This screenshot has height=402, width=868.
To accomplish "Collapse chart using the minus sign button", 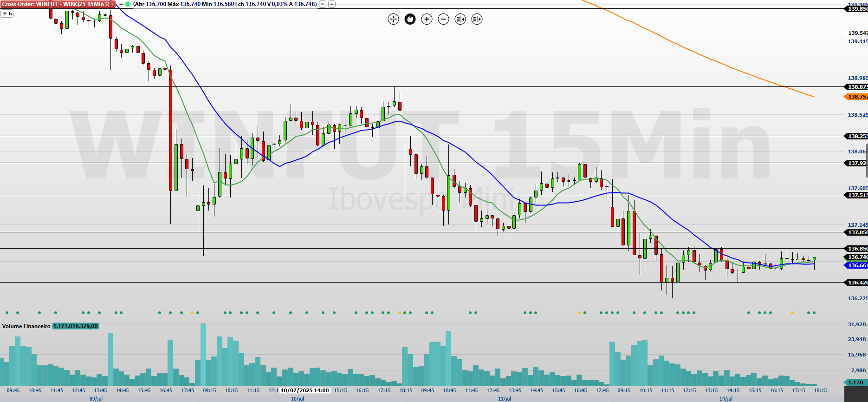I will (121, 4).
